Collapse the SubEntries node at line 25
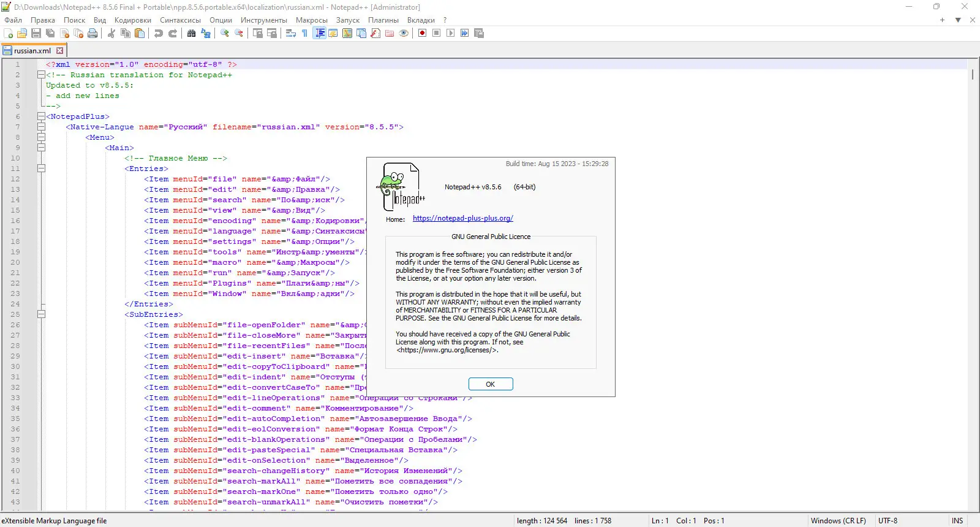The height and width of the screenshot is (527, 980). [41, 314]
